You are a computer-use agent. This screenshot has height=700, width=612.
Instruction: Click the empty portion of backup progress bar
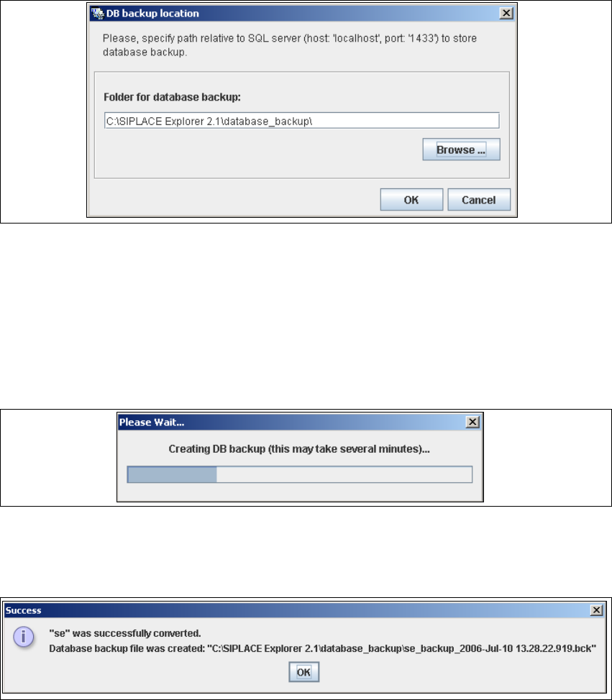click(344, 474)
